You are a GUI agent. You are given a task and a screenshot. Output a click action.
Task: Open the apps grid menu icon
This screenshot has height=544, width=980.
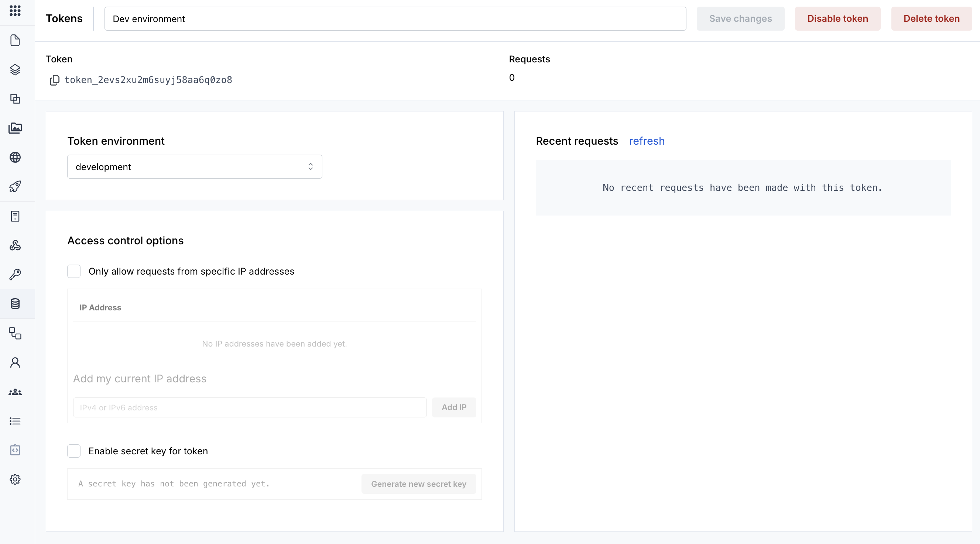pos(15,11)
